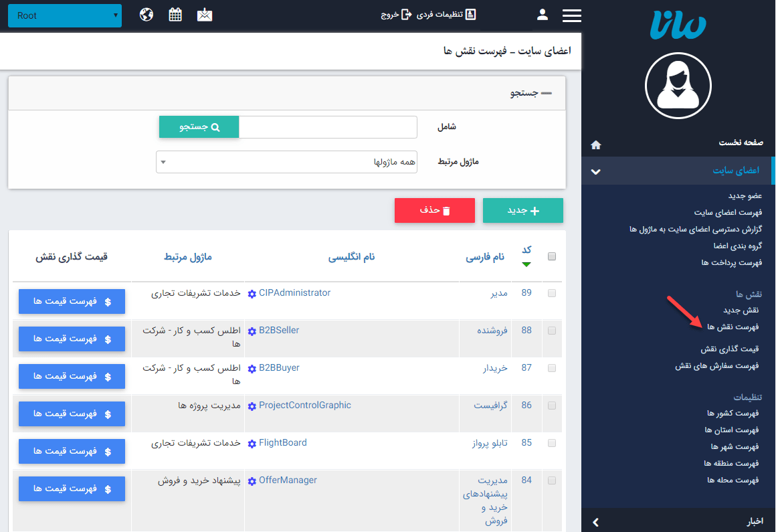This screenshot has height=532, width=776.
Task: Open فهرست قیمت ها for B2BSeller role
Action: tap(72, 339)
